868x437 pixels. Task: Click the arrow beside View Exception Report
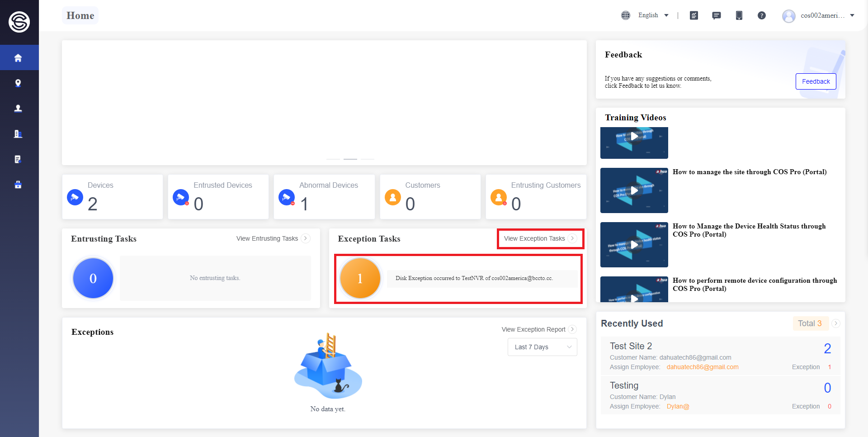pyautogui.click(x=572, y=329)
